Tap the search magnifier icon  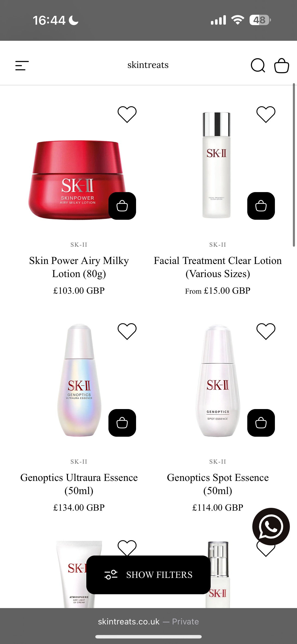(258, 65)
